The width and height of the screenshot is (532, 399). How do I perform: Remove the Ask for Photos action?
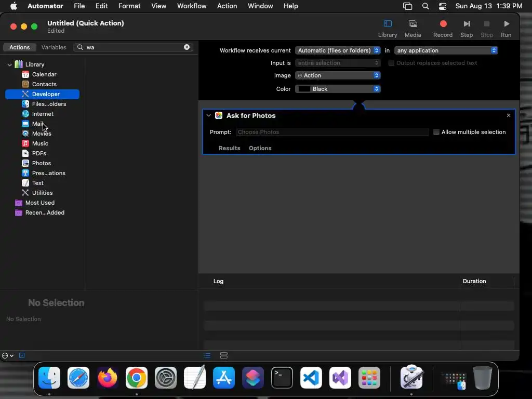point(508,115)
